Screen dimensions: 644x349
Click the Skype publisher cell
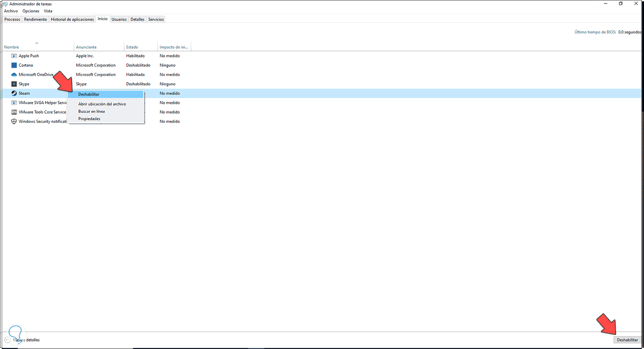[x=81, y=84]
